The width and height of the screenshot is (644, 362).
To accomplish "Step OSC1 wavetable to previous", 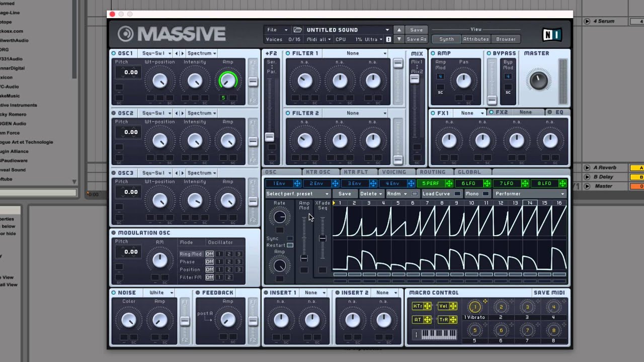I will coord(177,53).
